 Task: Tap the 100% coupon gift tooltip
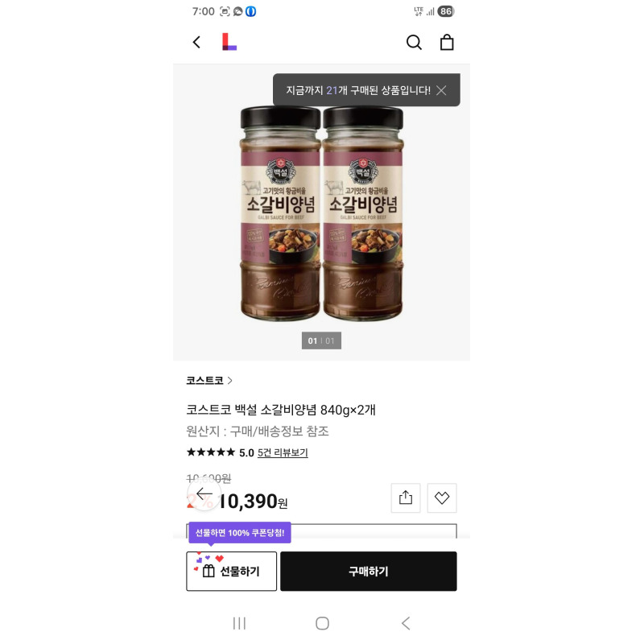point(240,533)
